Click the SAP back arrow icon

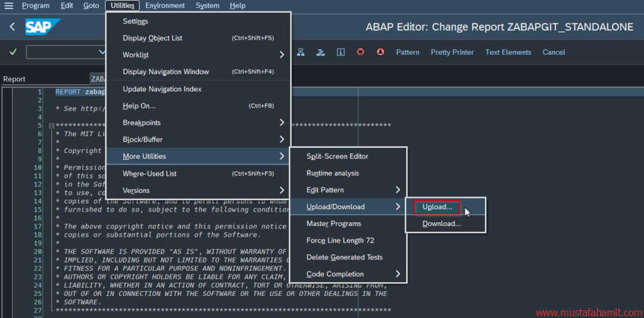point(13,27)
